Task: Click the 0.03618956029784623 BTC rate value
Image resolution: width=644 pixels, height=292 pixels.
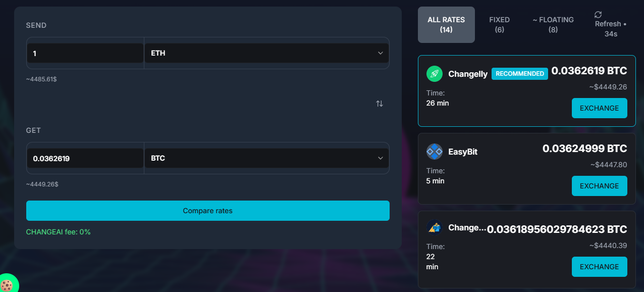Action: 557,229
